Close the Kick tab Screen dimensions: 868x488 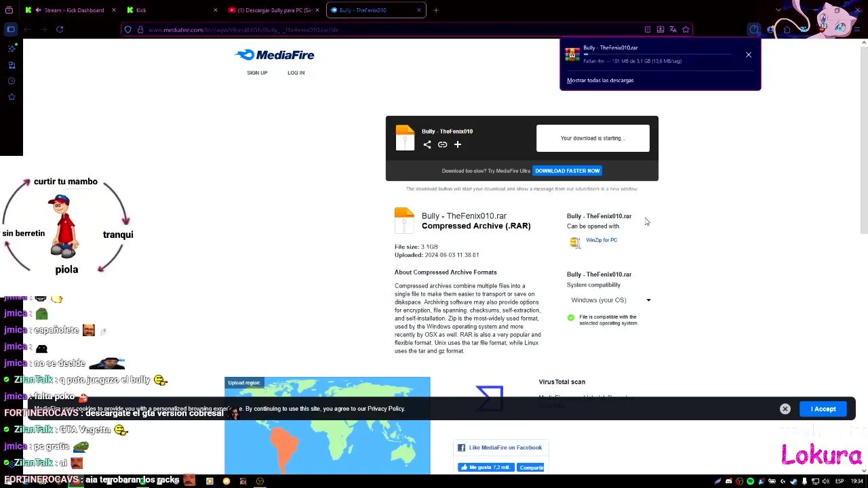(x=216, y=10)
